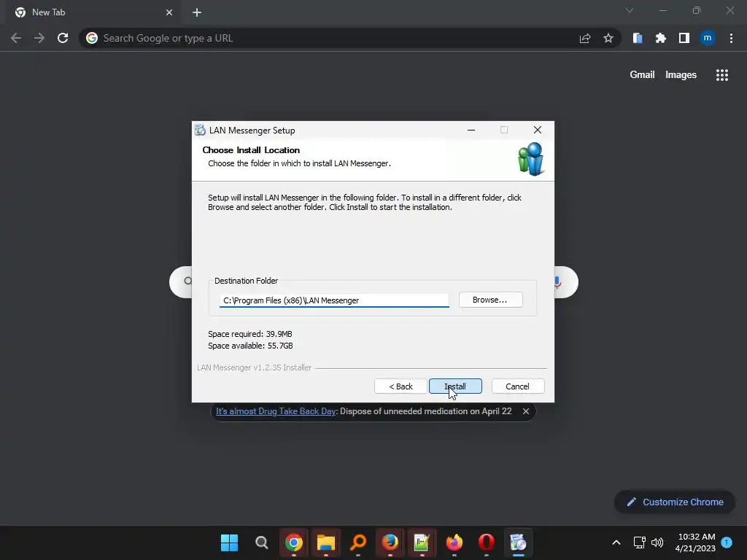Open the blue clipboard extension icon

(638, 38)
